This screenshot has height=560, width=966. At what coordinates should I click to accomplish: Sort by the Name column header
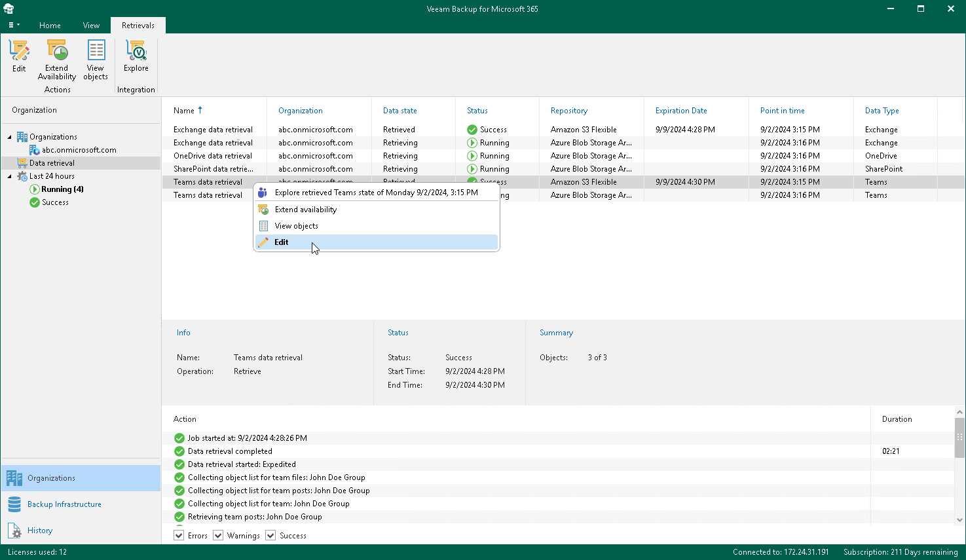click(x=184, y=111)
